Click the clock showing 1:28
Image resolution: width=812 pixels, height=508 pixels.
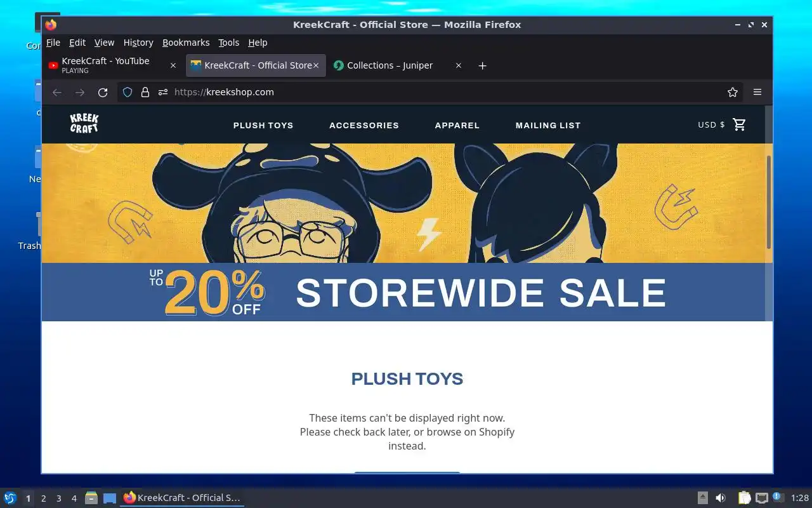tap(800, 498)
